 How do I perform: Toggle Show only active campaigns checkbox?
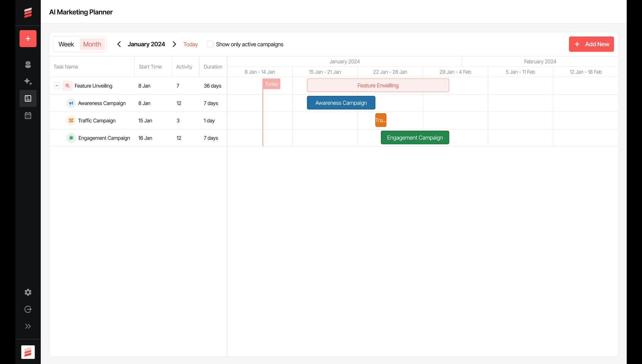tap(210, 44)
